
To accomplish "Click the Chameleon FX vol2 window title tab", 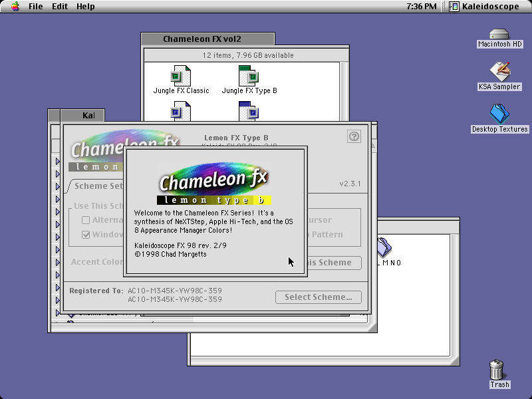I will 207,39.
